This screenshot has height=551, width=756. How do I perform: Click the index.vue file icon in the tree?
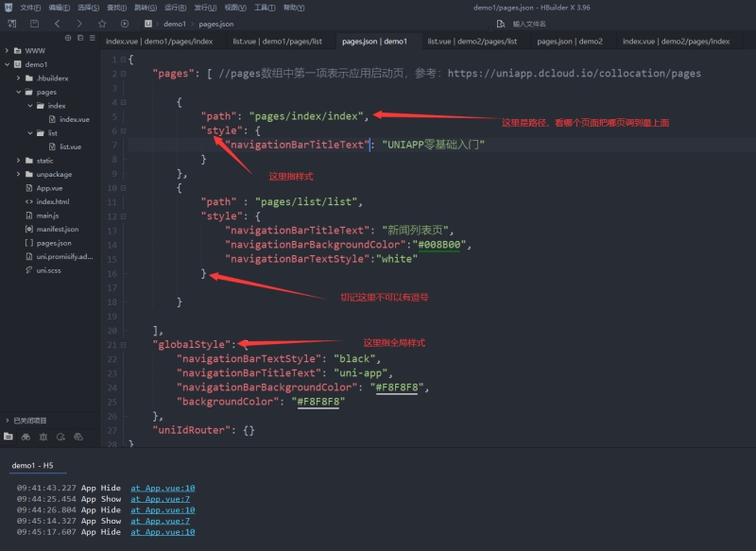point(52,119)
